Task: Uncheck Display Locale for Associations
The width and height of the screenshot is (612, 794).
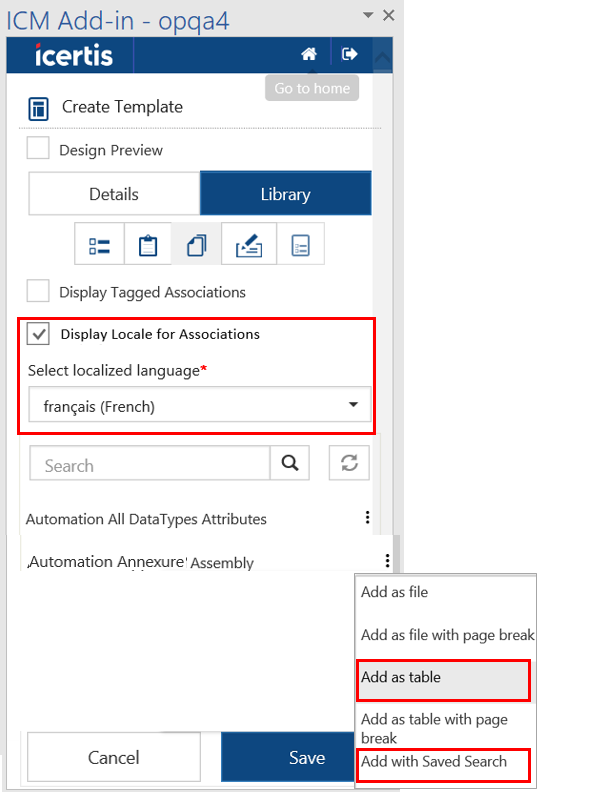Action: point(38,334)
